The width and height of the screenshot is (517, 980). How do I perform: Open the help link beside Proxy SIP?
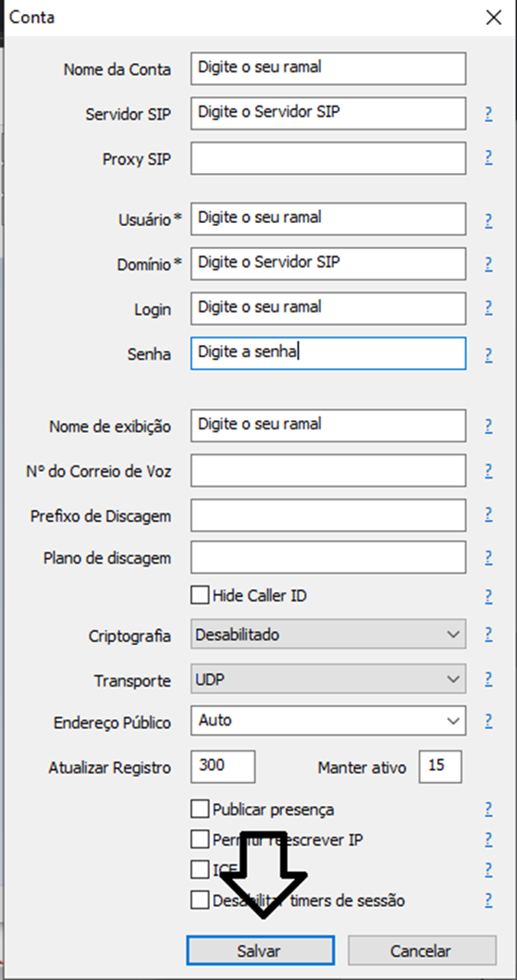(x=488, y=157)
